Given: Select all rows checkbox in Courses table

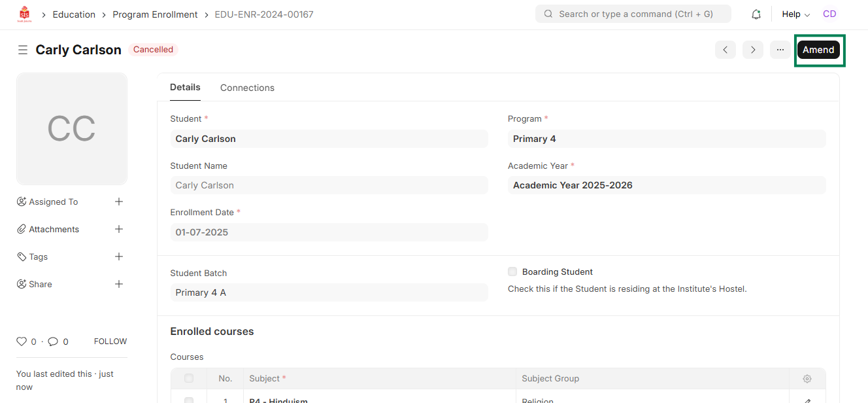Looking at the screenshot, I should tap(189, 378).
